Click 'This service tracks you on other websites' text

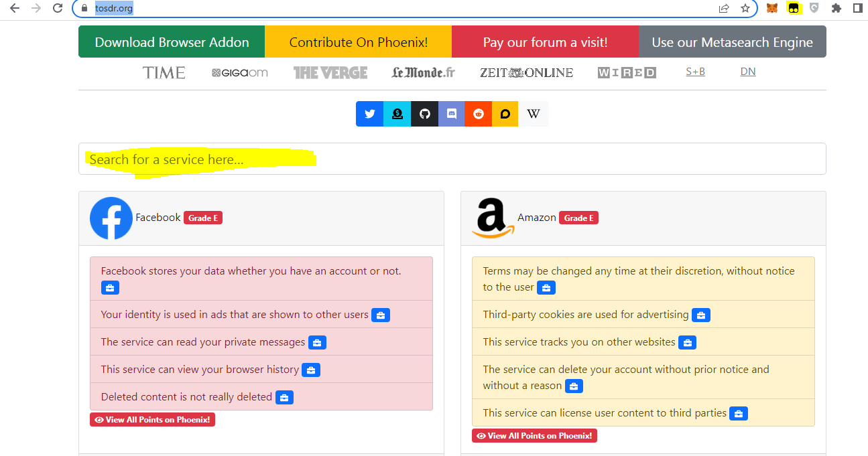coord(579,342)
